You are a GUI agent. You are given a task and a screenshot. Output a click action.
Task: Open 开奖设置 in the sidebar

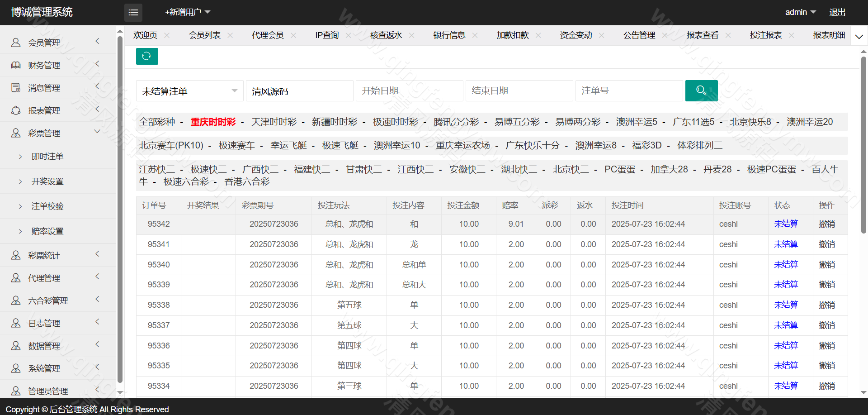point(47,181)
